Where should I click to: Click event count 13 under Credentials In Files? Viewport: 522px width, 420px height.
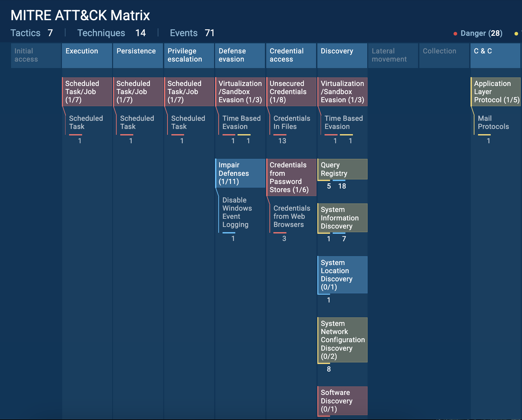click(282, 141)
